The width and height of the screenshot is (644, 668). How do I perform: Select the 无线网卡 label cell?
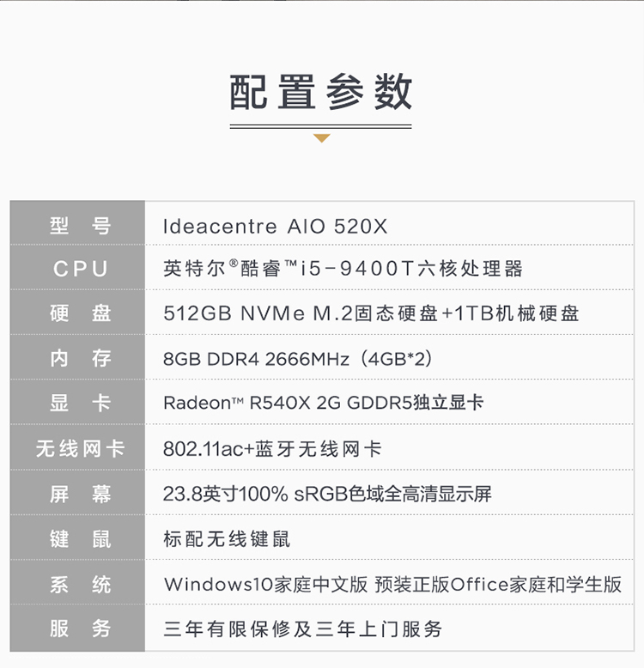click(x=77, y=447)
